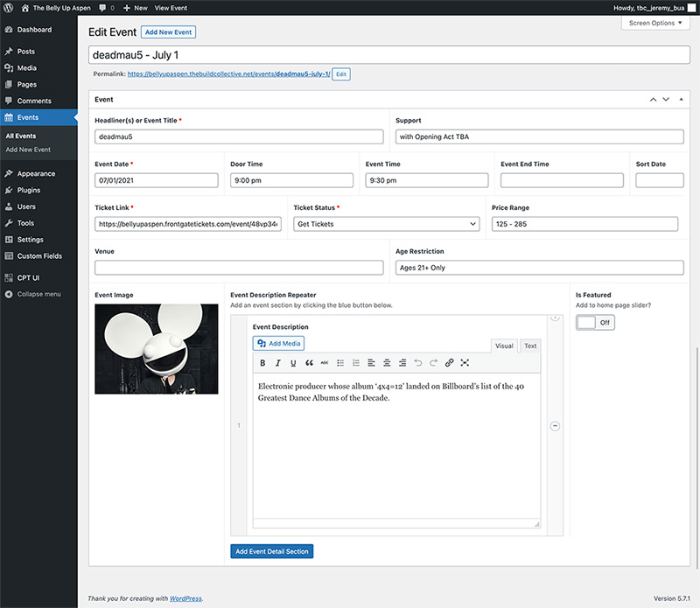Click the Venue field
Viewport: 700px width, 608px height.
click(239, 268)
